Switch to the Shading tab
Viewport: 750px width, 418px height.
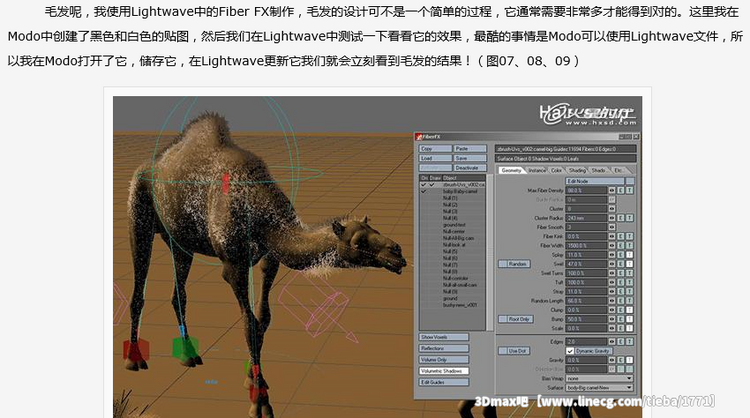[577, 170]
